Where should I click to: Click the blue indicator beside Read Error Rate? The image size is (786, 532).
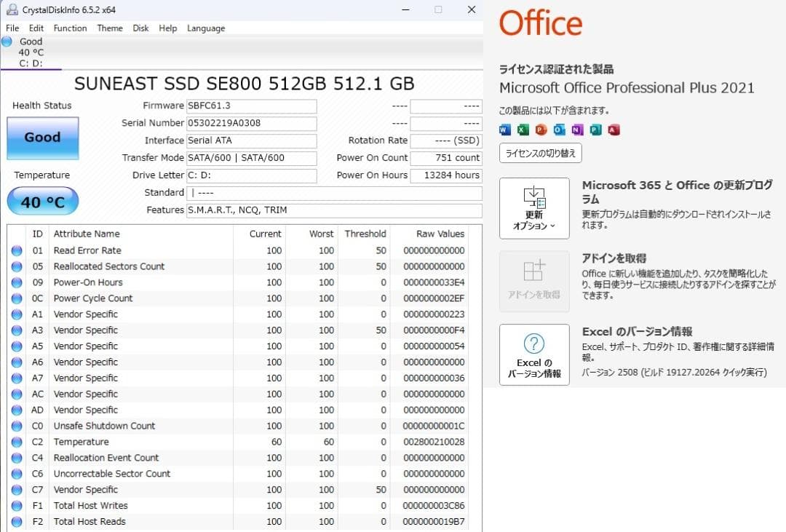17,250
